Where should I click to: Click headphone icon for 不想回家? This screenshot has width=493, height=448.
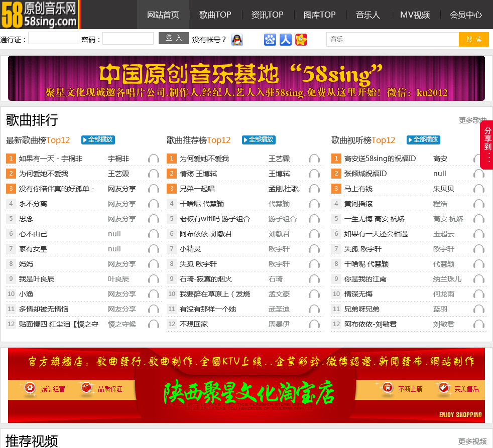tap(314, 324)
